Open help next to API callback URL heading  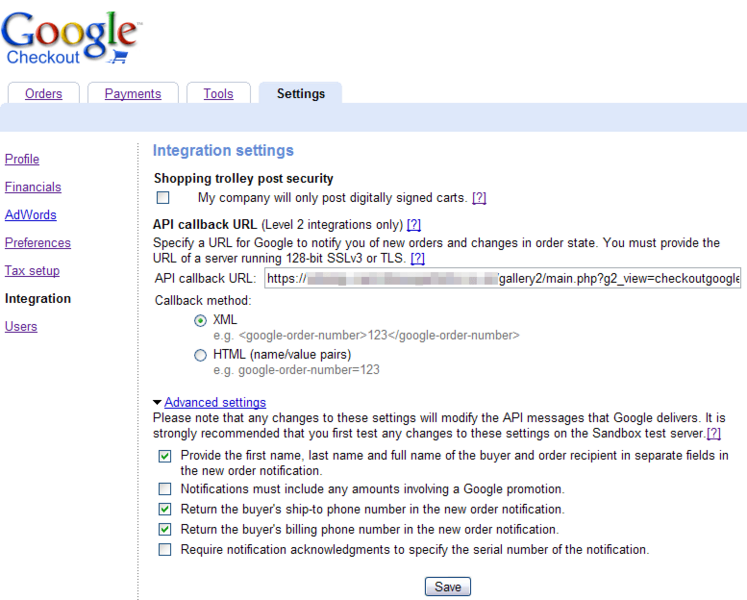414,224
